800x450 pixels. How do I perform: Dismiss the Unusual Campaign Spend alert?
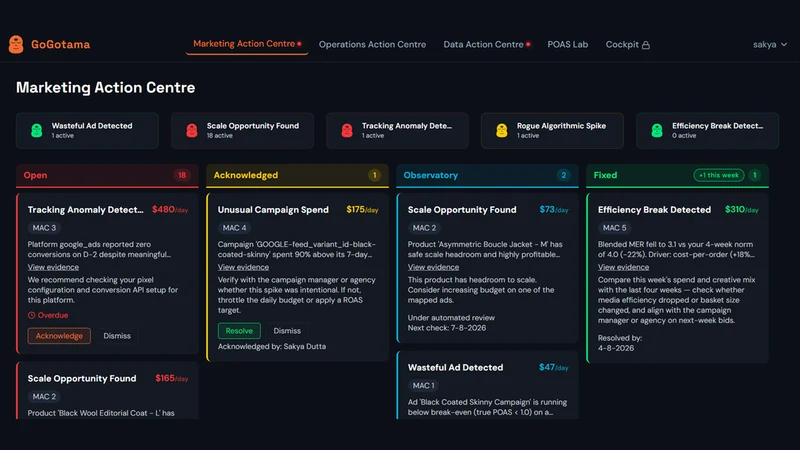pyautogui.click(x=287, y=331)
